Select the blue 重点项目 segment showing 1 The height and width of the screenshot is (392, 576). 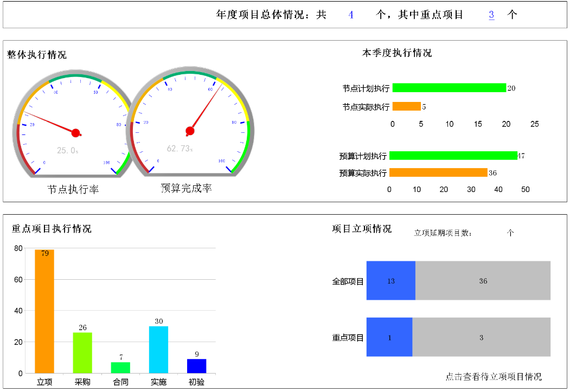[389, 337]
